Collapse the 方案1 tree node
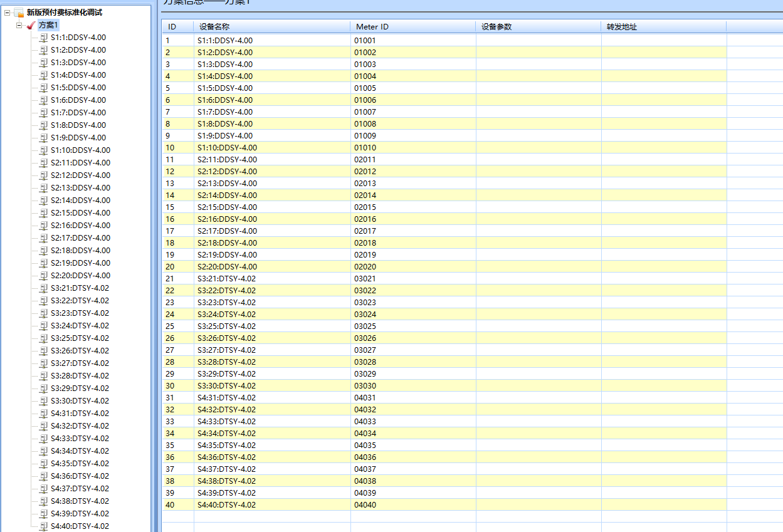This screenshot has width=783, height=532. [19, 25]
